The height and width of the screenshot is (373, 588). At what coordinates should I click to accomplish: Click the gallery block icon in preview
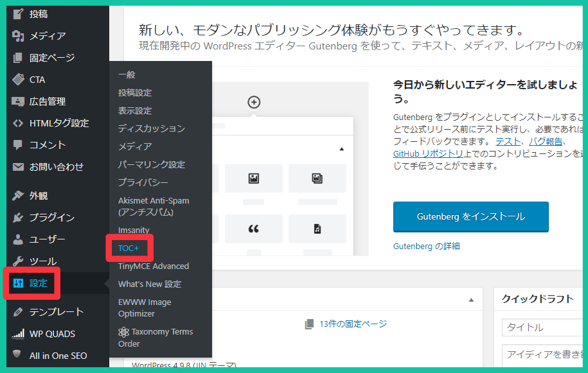click(317, 178)
